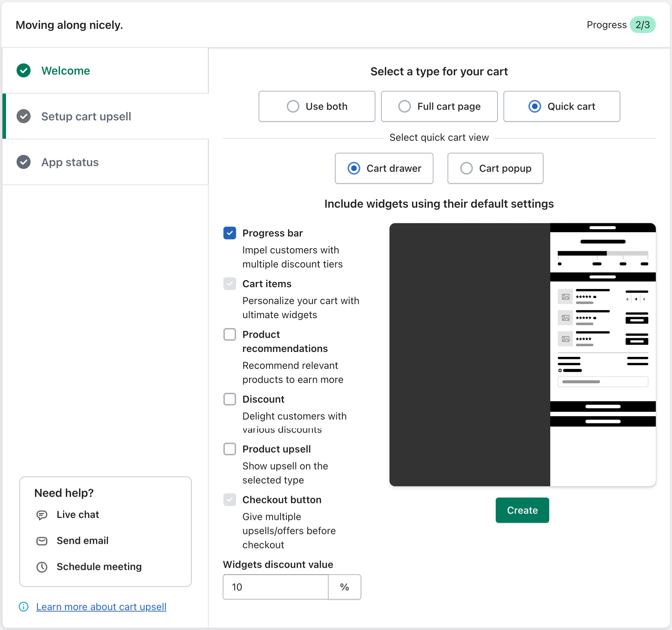Enable the Discount widget checkbox
The width and height of the screenshot is (672, 630).
(230, 399)
